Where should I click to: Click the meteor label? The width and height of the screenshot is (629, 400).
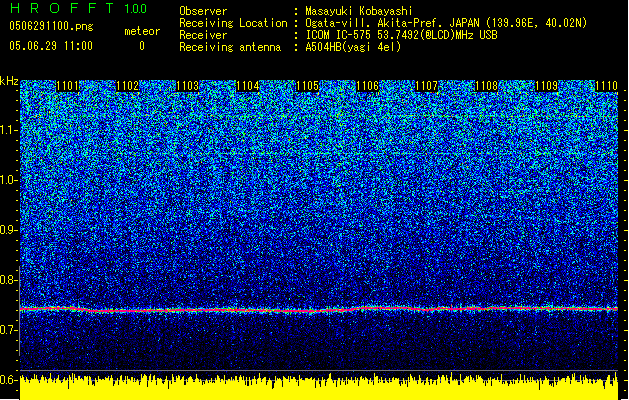(142, 31)
